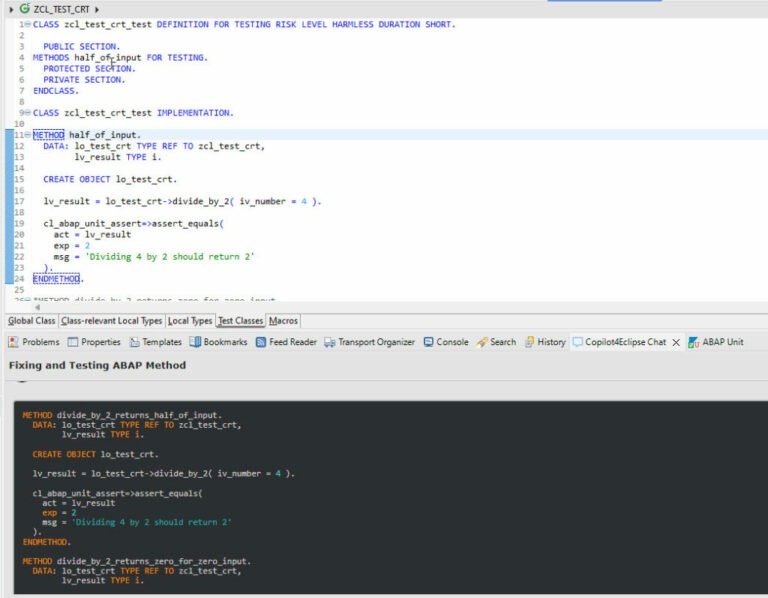Click the Console monitor icon
768x598 pixels.
pyautogui.click(x=429, y=342)
